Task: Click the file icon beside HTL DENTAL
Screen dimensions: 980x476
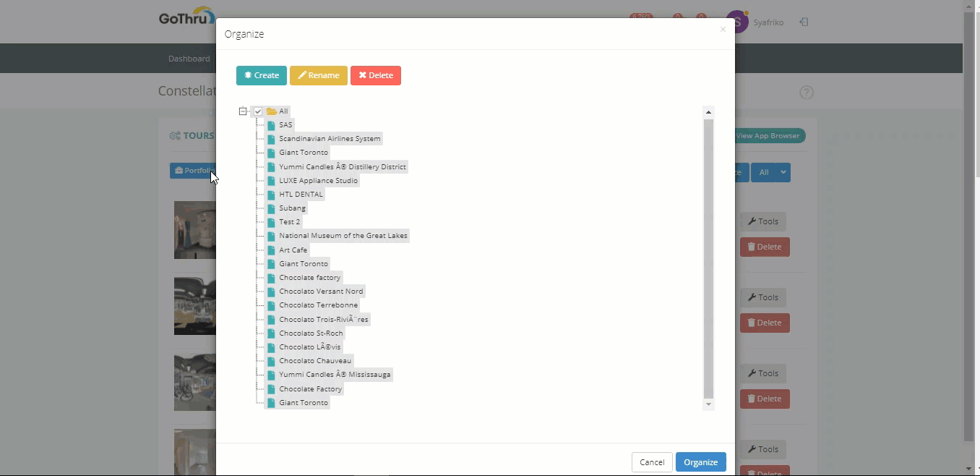Action: point(271,195)
